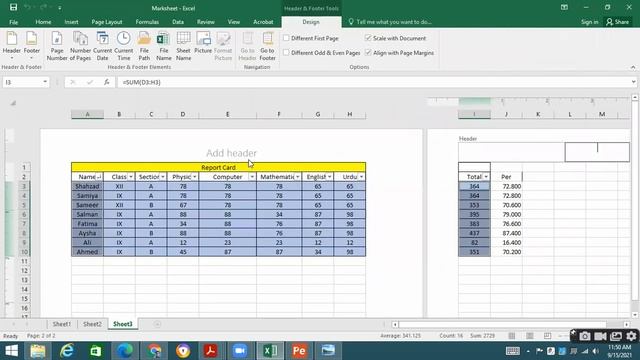Open the Section column filter dropdown
Viewport: 640px width, 360px height.
tap(162, 177)
